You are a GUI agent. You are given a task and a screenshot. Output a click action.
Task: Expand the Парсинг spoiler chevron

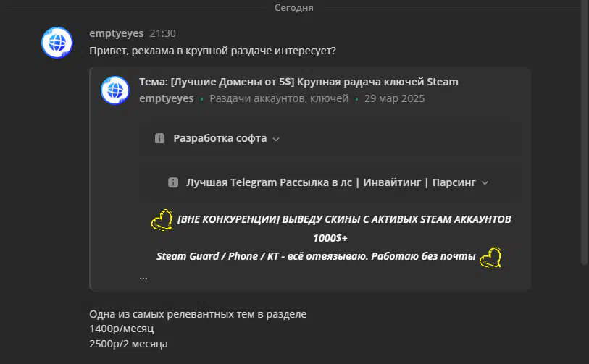click(x=485, y=183)
